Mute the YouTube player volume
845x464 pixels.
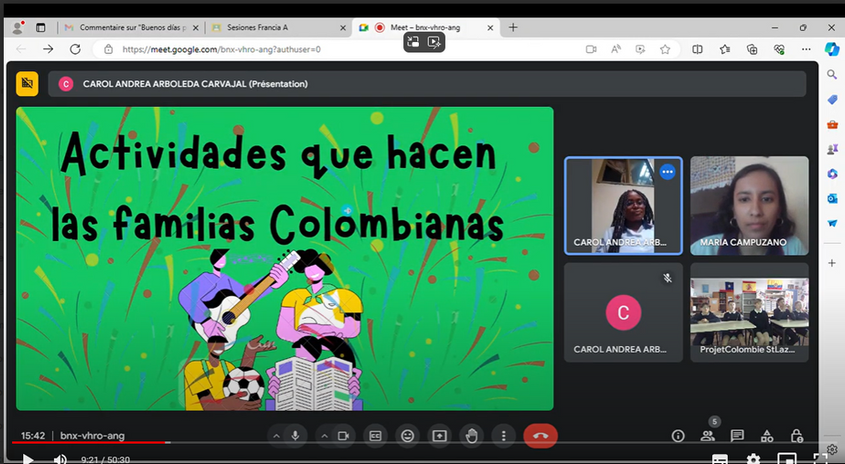60,459
